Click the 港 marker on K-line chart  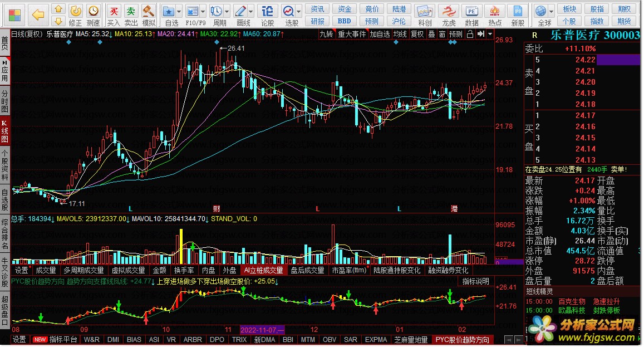click(454, 209)
